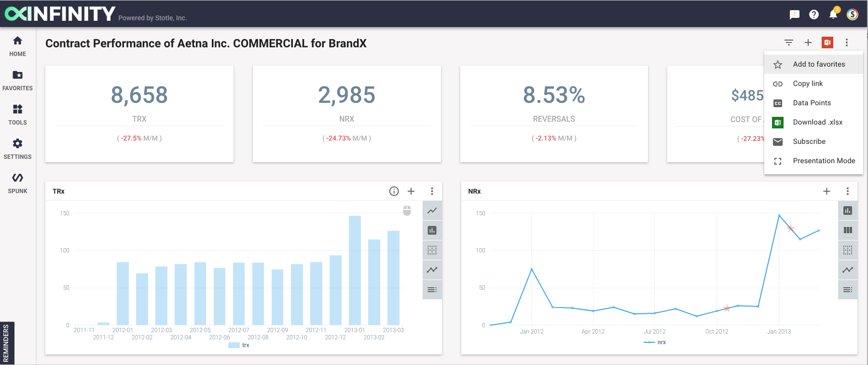Open TRx chart three-dot menu
Viewport: 868px width, 365px height.
point(432,191)
